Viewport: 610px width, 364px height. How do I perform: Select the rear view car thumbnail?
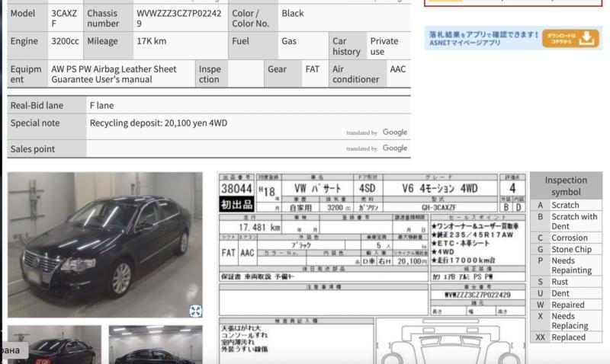[x=54, y=345]
